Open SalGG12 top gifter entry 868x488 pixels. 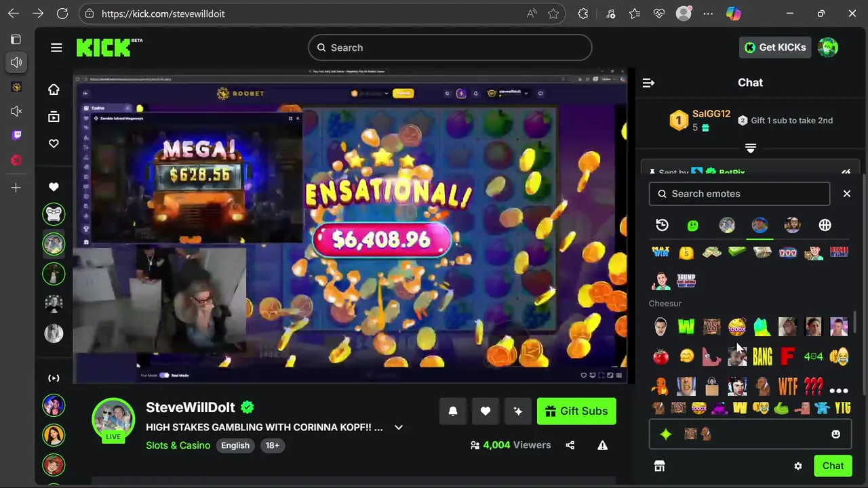coord(700,120)
